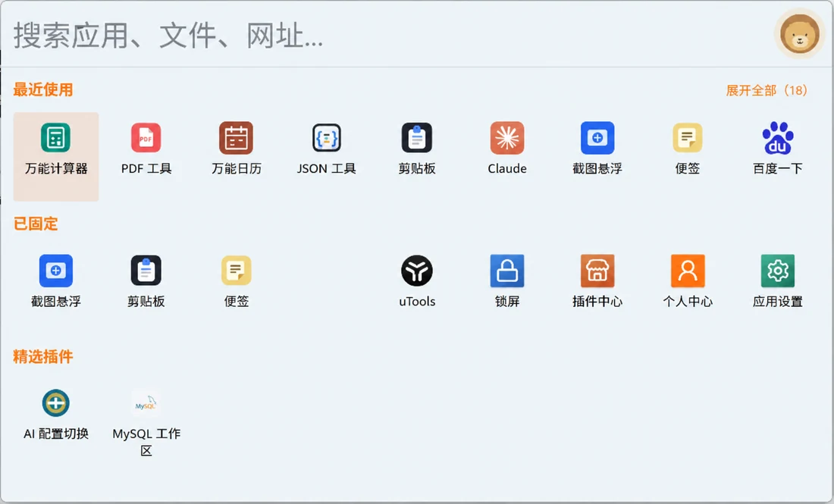Viewport: 834px width, 504px height.
Task: Click the 最近使用 section heading
Action: 43,90
